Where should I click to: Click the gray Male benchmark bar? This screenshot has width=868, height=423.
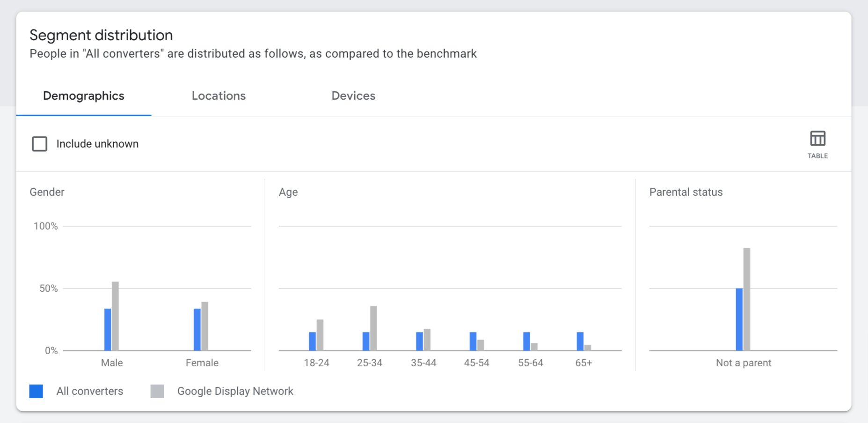click(116, 316)
